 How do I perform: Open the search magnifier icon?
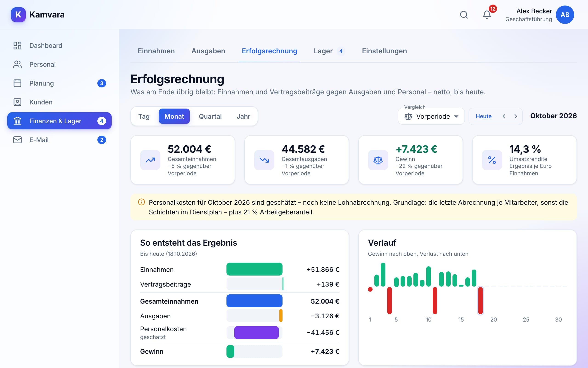click(x=464, y=14)
